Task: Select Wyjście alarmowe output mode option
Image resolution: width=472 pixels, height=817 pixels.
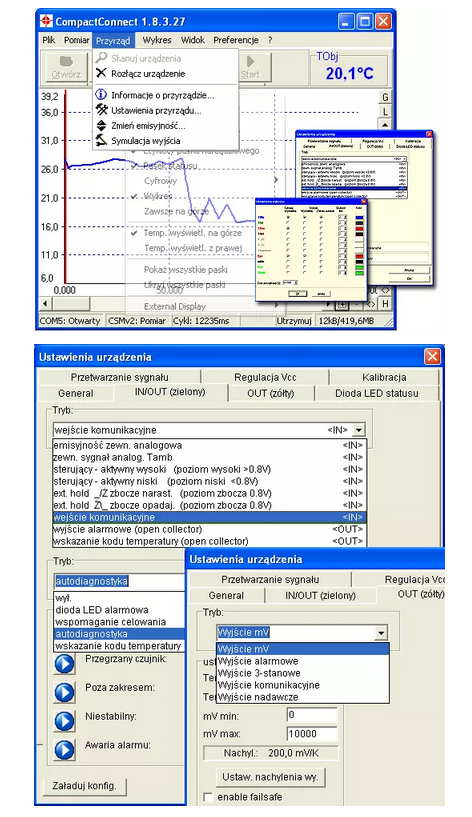Action: pyautogui.click(x=303, y=661)
